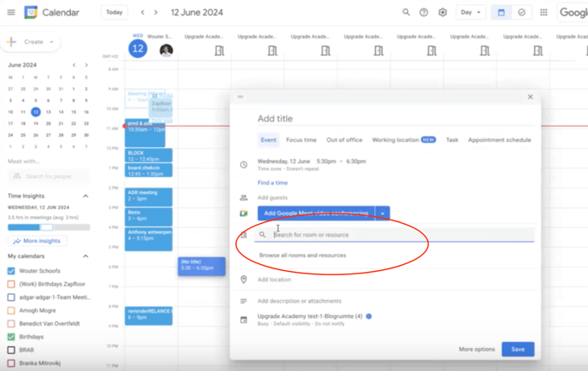This screenshot has width=588, height=371.
Task: Switch to the Tasks checkmark view
Action: click(521, 12)
